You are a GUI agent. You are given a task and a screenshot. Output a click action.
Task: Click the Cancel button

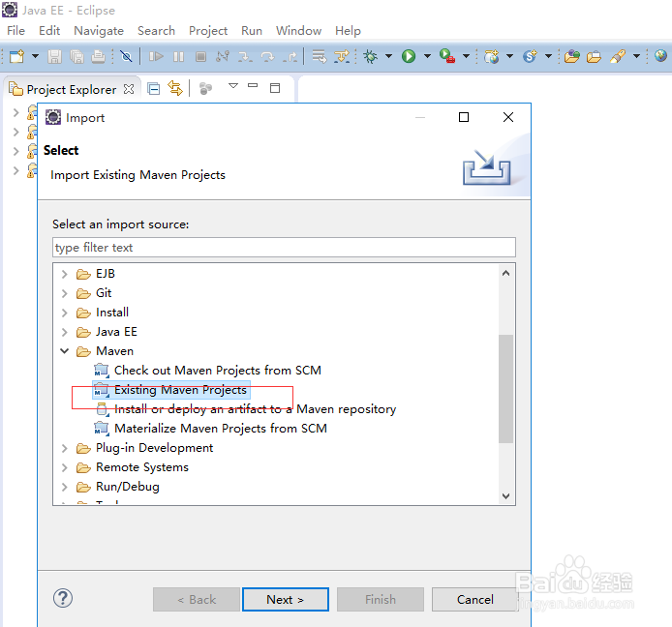[474, 599]
